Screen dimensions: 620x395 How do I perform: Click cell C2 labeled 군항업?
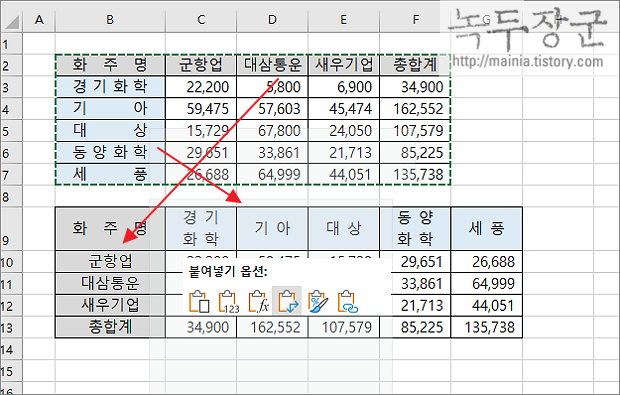click(x=201, y=65)
